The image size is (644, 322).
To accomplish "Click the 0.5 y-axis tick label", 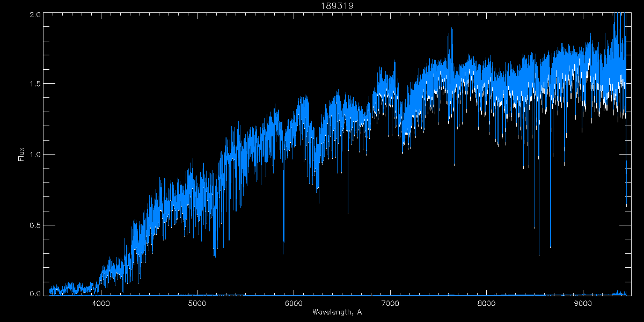I will click(35, 225).
